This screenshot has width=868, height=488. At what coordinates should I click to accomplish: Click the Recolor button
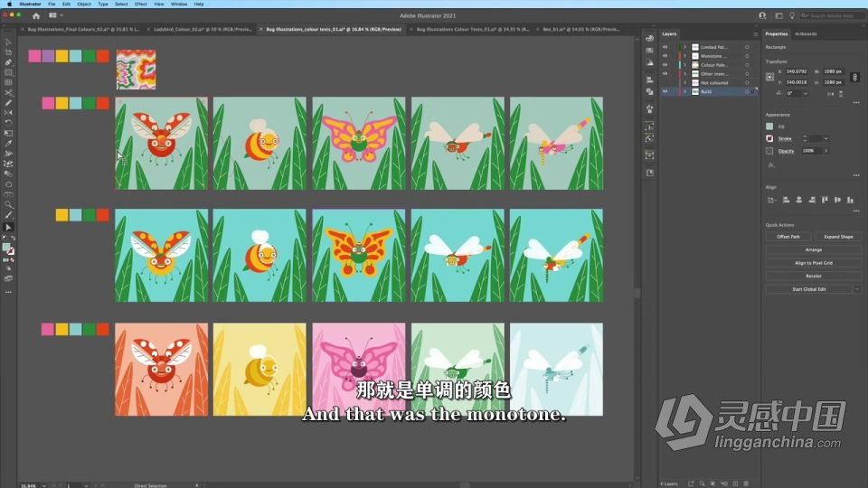point(813,276)
